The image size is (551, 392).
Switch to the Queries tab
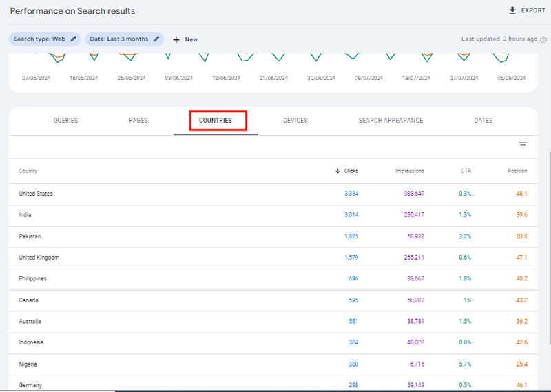[65, 121]
